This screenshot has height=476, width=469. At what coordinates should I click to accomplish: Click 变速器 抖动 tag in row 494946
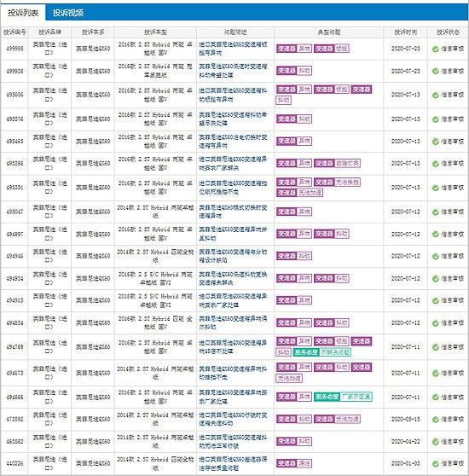pyautogui.click(x=294, y=256)
